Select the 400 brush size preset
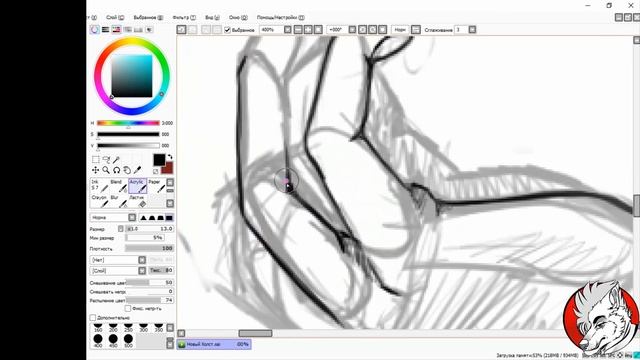 [98, 340]
